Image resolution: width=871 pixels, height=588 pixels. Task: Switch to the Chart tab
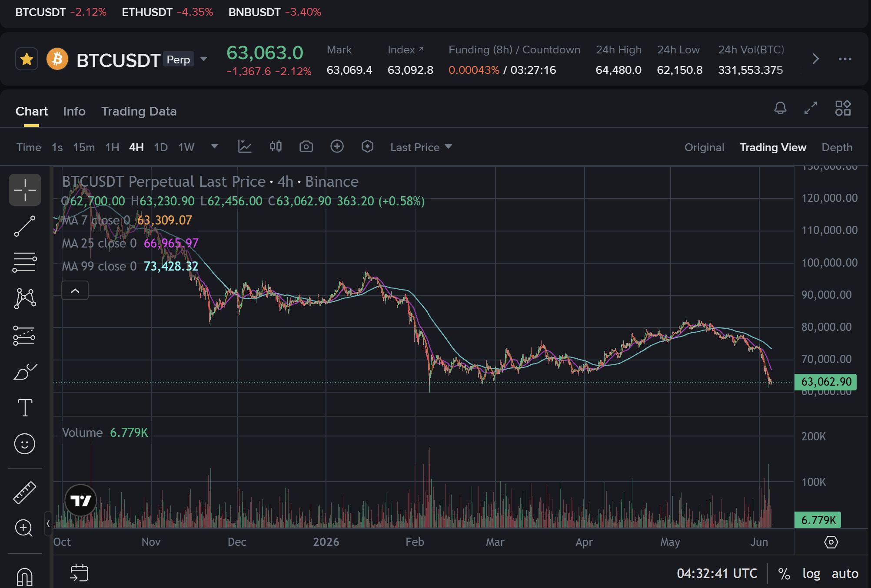point(31,112)
